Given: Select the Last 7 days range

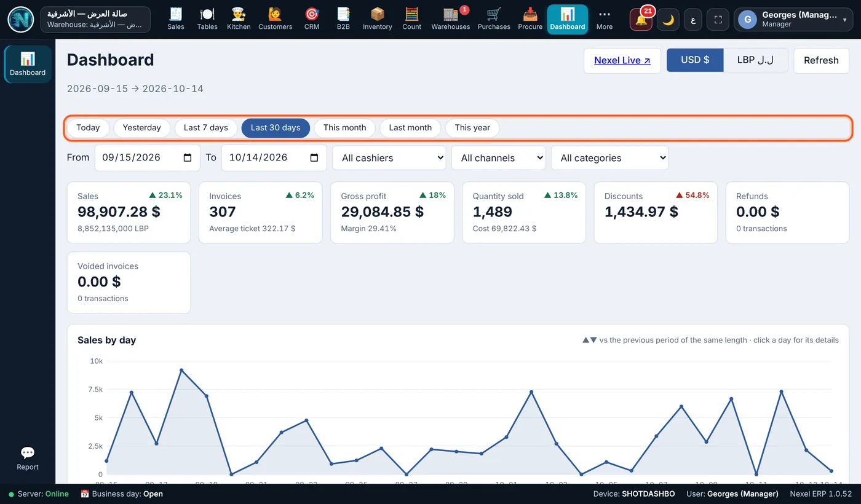Looking at the screenshot, I should click(x=205, y=128).
